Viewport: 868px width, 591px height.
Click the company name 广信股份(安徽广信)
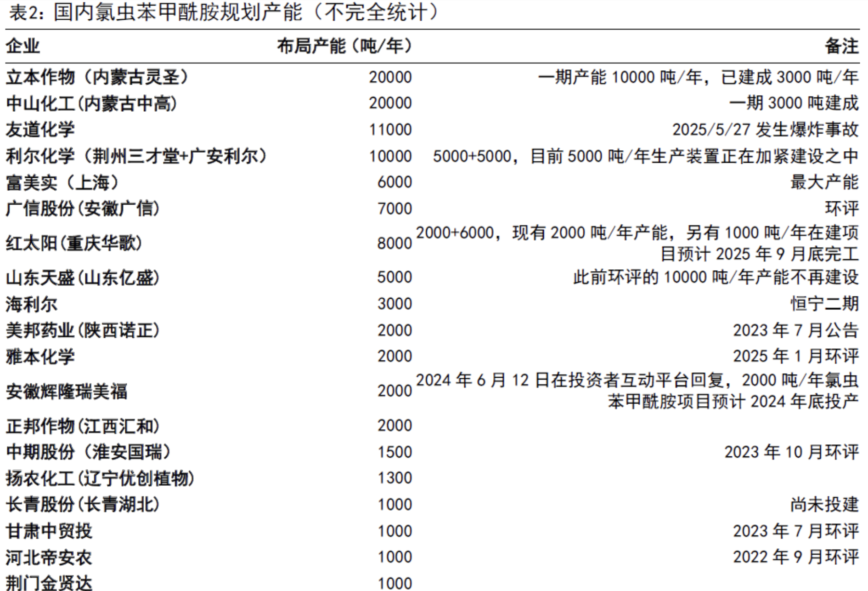(x=83, y=209)
